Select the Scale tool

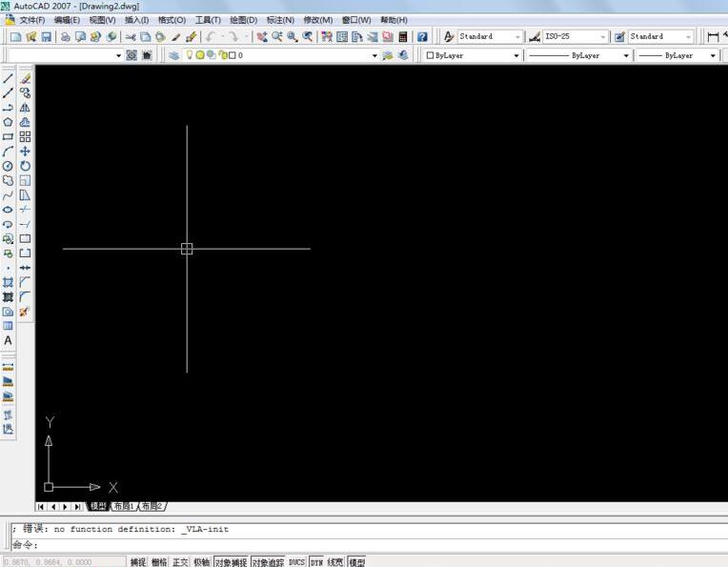tap(25, 181)
